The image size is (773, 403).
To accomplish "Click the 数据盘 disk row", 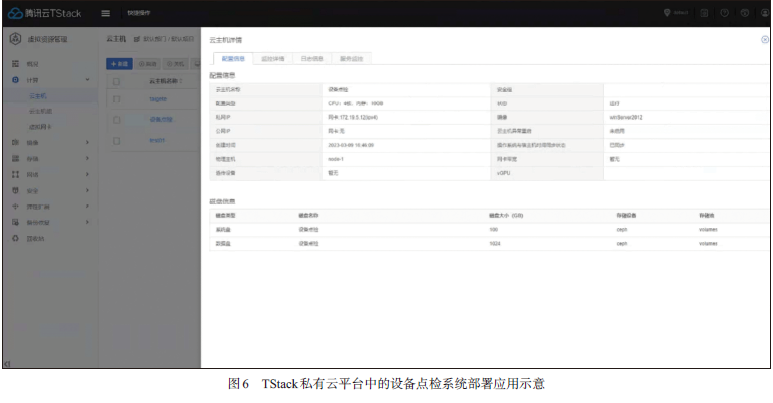I will tap(488, 244).
